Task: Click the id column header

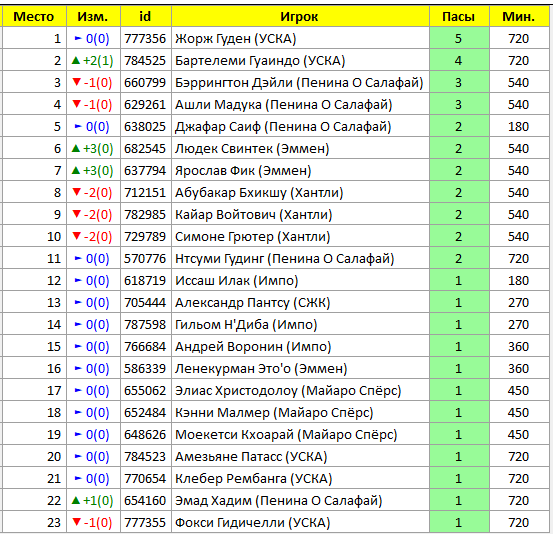Action: coord(145,16)
